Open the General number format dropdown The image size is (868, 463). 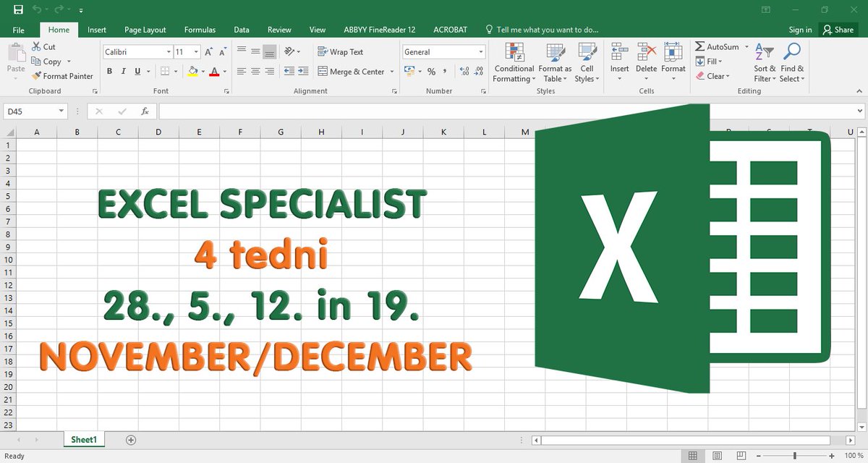pyautogui.click(x=481, y=52)
